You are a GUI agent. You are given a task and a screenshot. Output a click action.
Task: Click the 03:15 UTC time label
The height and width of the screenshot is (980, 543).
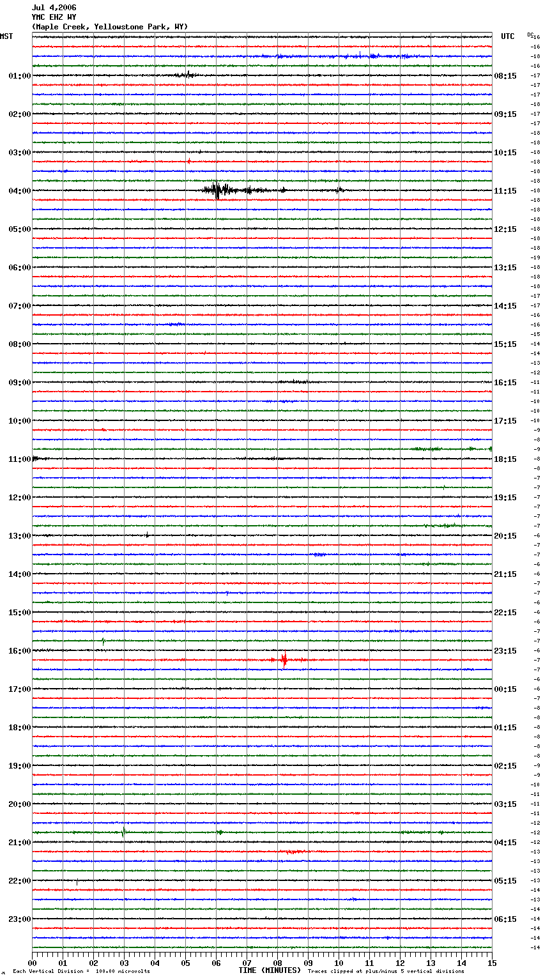505,804
